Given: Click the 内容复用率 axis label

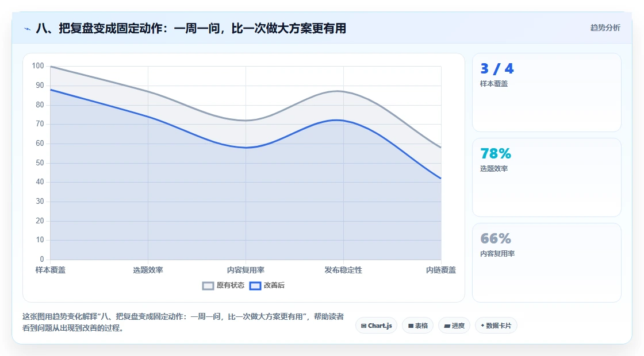Looking at the screenshot, I should pos(246,270).
